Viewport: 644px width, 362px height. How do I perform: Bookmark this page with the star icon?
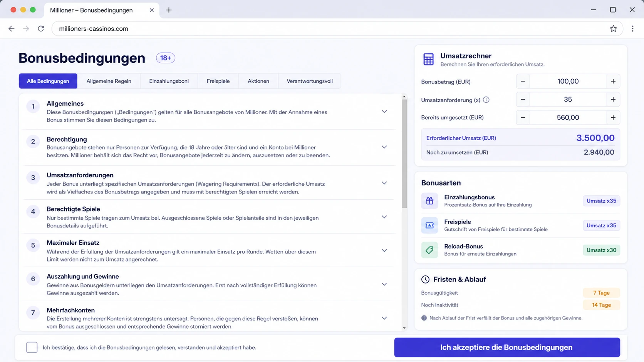[x=613, y=28]
